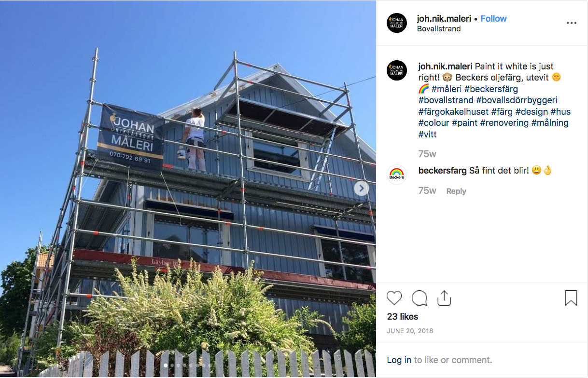The image size is (588, 378).
Task: Save the post with the bookmark icon
Action: click(x=571, y=298)
